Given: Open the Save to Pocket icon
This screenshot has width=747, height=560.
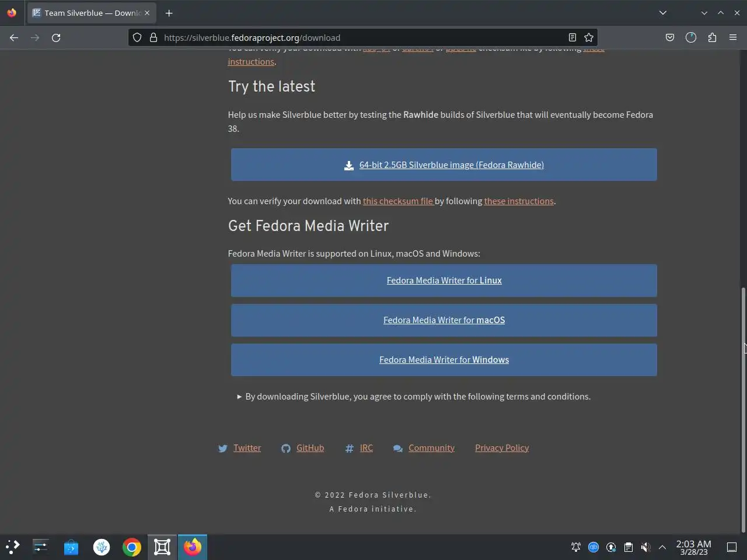Looking at the screenshot, I should click(670, 37).
